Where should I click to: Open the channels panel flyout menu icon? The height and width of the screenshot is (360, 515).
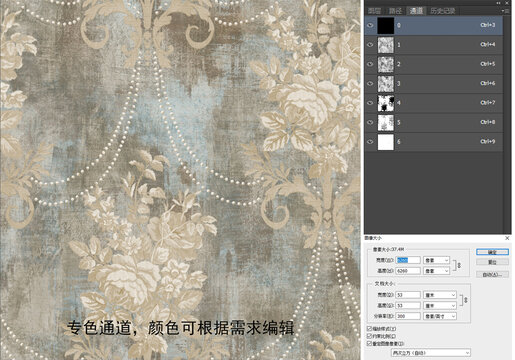click(505, 11)
